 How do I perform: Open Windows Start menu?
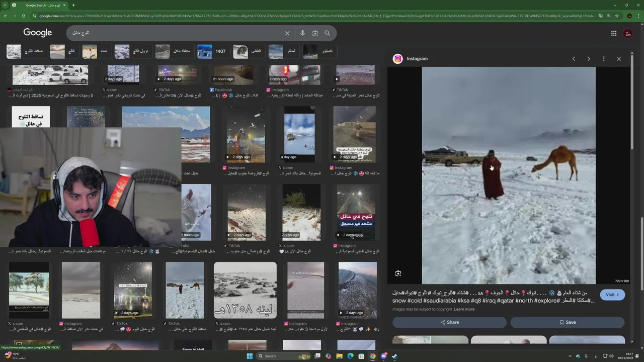tap(249, 356)
